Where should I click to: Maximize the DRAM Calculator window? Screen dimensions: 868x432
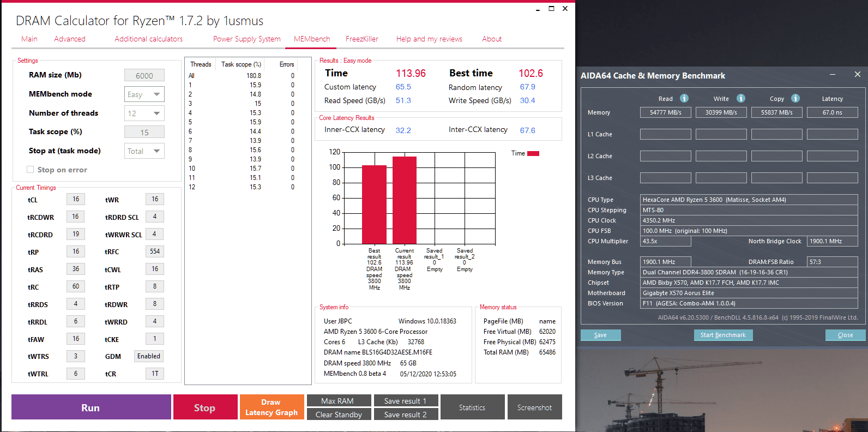[551, 8]
